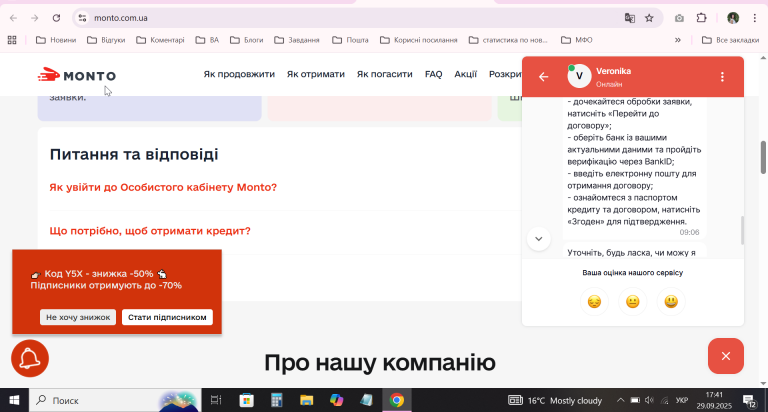768x412 pixels.
Task: Open Як продовжити menu item
Action: tap(239, 74)
